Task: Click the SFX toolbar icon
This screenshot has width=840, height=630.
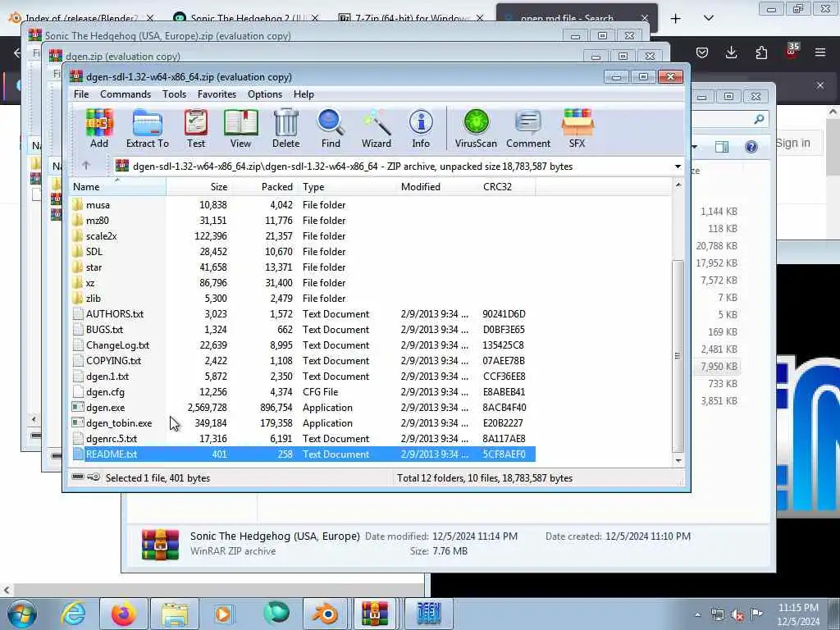Action: click(577, 129)
